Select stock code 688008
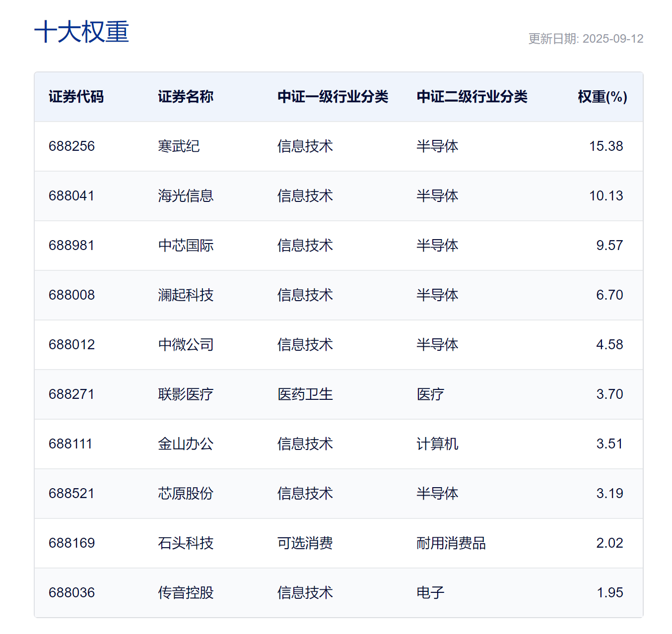 point(71,295)
